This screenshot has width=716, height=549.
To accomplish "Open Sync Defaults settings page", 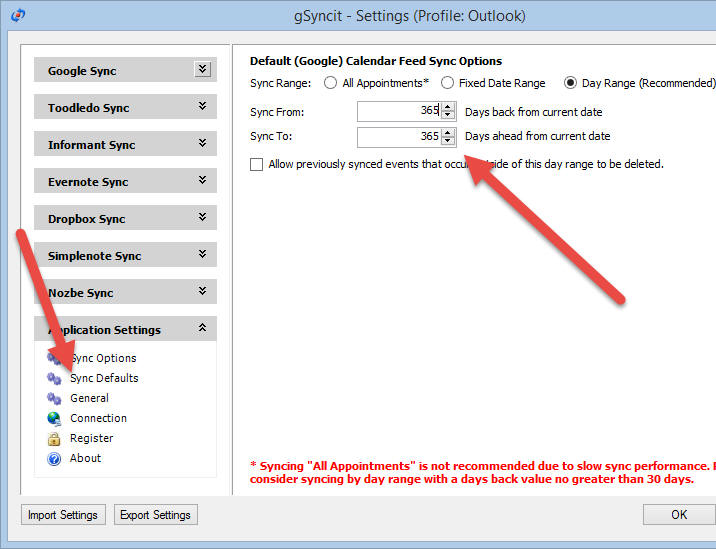I will pos(104,378).
